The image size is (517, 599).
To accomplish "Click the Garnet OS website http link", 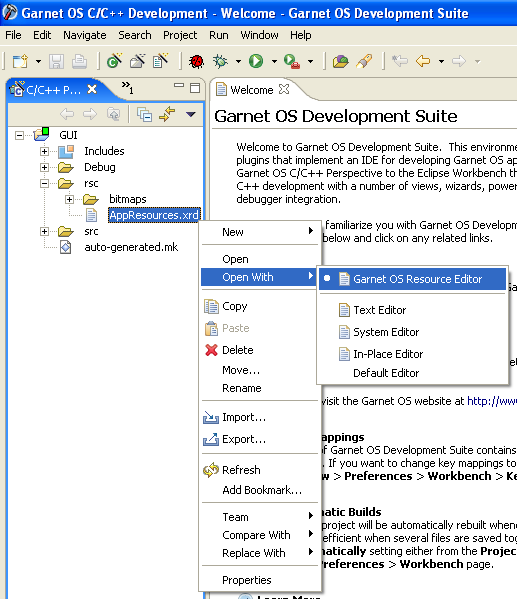I will coord(492,401).
